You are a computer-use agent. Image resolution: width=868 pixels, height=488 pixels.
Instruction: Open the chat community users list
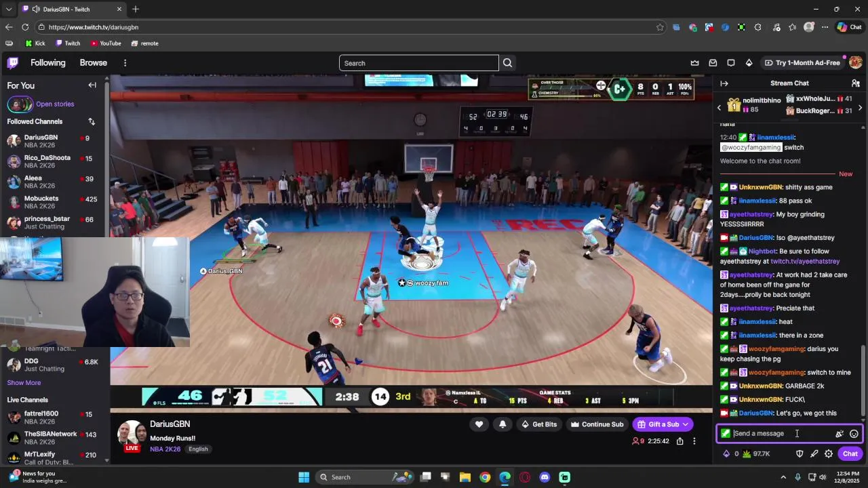point(855,83)
